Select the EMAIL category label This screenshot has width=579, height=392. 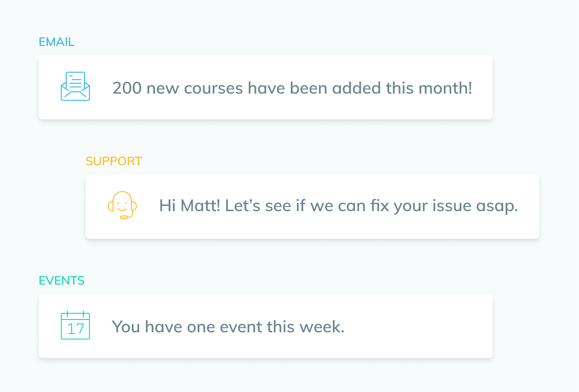click(57, 42)
